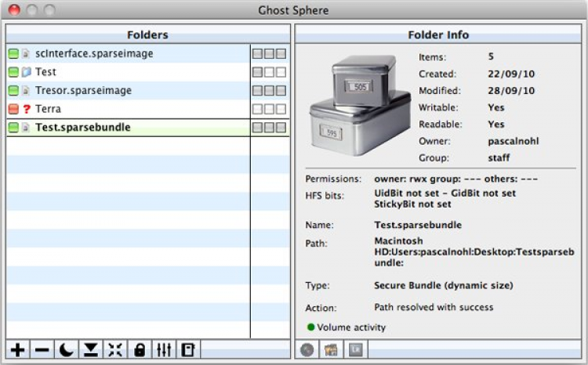The image size is (588, 365).
Task: Select the scInterface.sparseimage entry
Action: [94, 53]
